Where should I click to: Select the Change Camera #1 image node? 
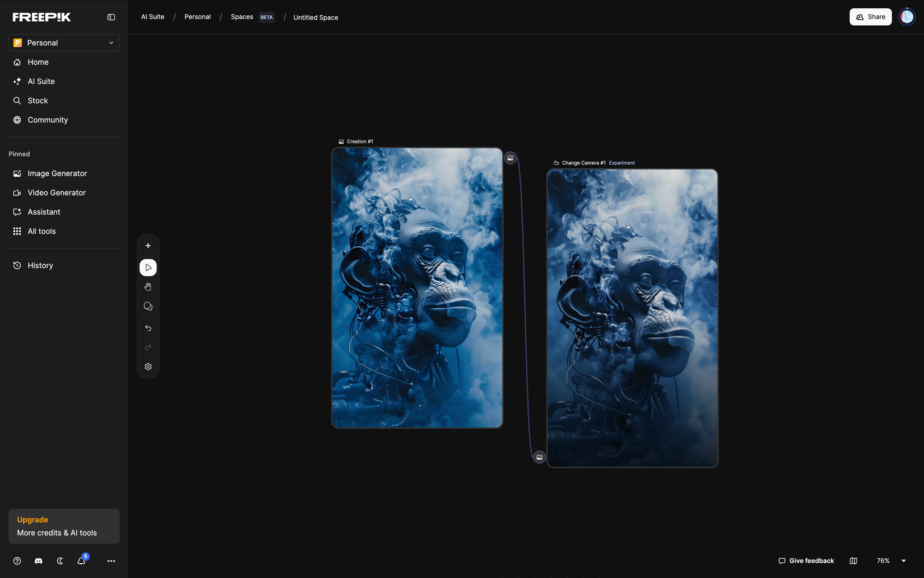point(632,318)
